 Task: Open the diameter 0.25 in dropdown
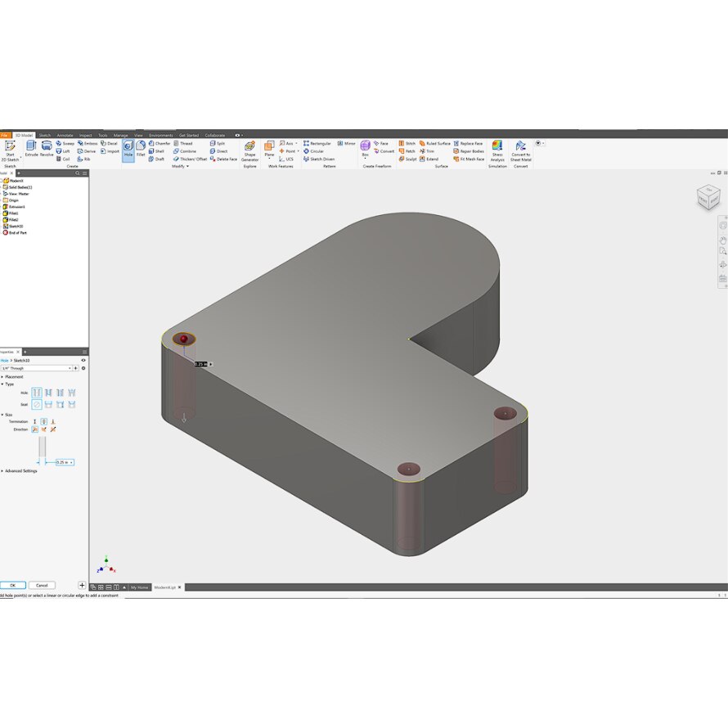71,462
